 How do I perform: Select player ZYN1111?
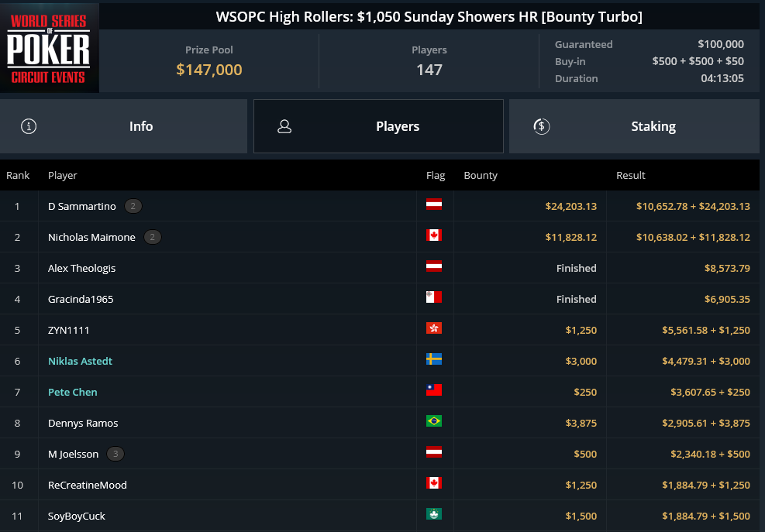(x=69, y=330)
